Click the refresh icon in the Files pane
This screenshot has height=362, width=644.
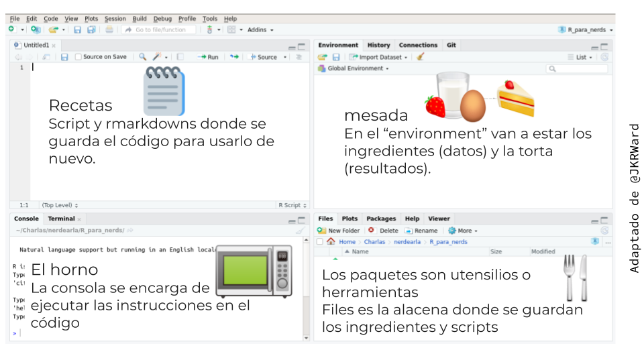point(604,230)
